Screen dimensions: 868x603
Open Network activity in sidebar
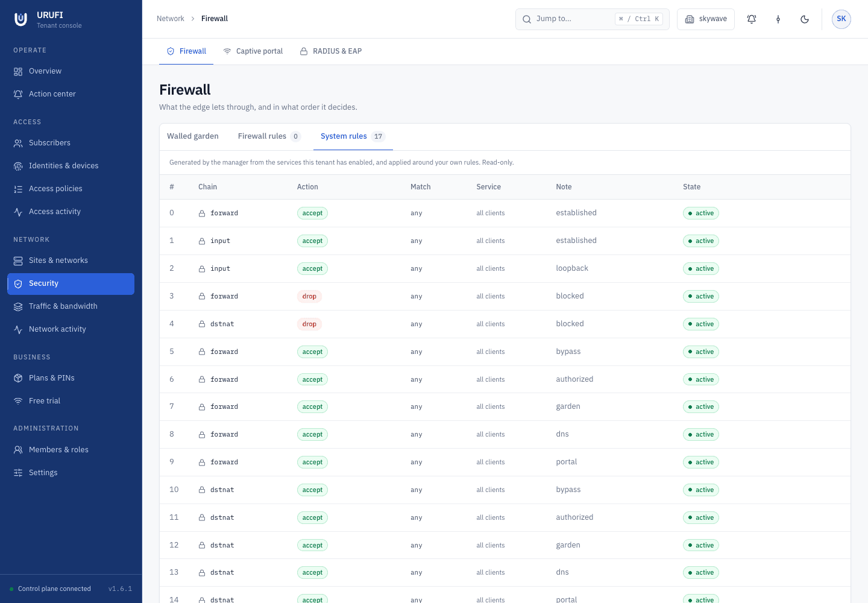pyautogui.click(x=71, y=329)
